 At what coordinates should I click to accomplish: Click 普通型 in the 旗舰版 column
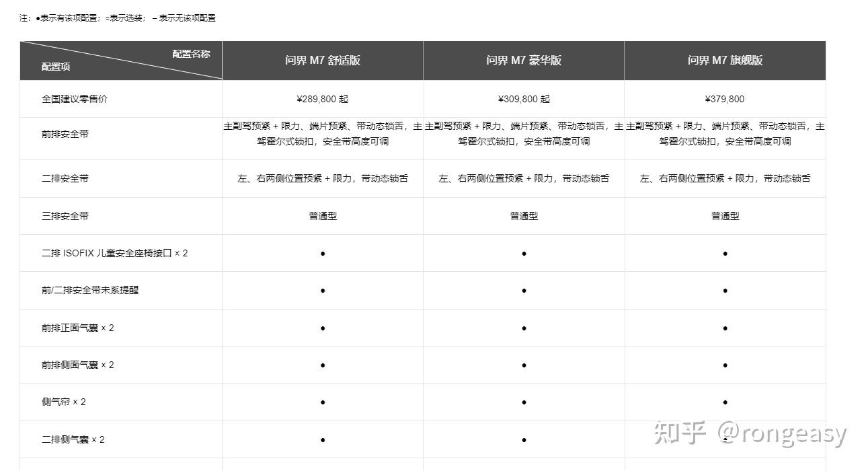725,216
